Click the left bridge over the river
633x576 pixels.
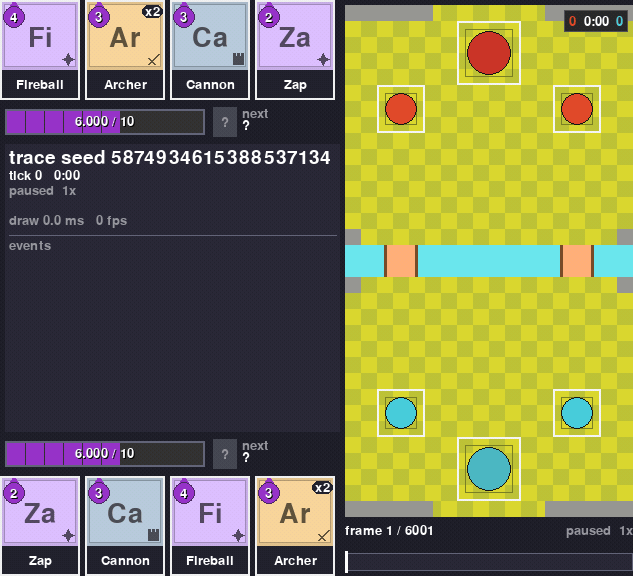point(401,261)
